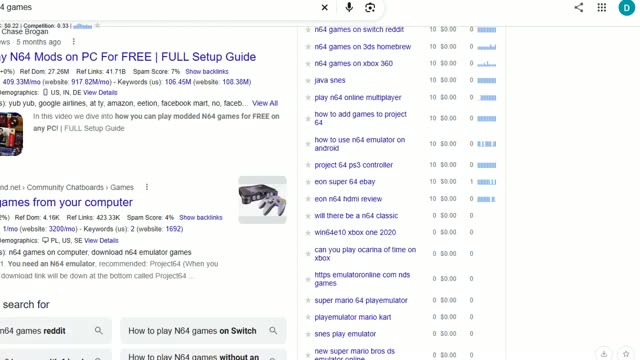This screenshot has height=360, width=640.
Task: Click the download export icon at bottom right
Action: pos(604,353)
